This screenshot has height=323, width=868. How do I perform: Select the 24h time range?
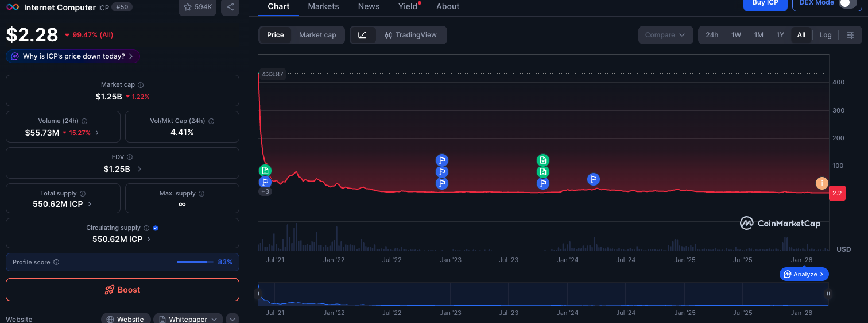[712, 35]
